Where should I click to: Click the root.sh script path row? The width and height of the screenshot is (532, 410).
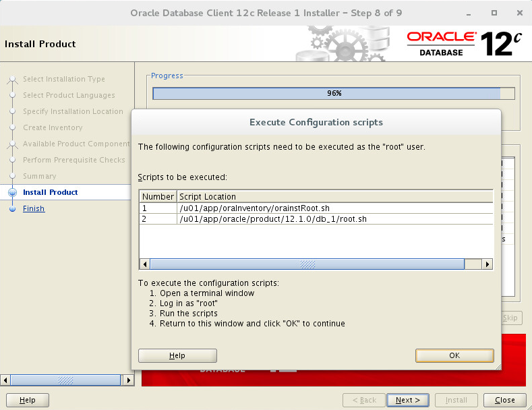tap(335, 219)
